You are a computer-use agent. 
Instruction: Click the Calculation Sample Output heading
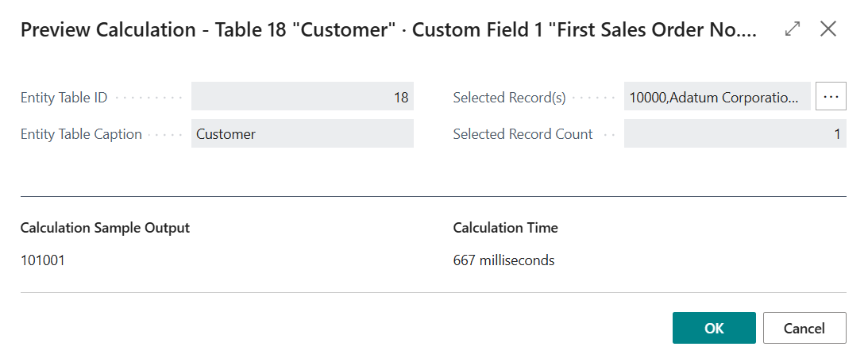click(x=105, y=228)
